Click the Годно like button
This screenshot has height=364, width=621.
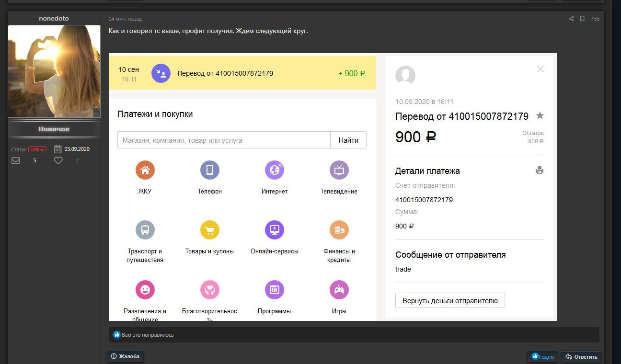(543, 357)
